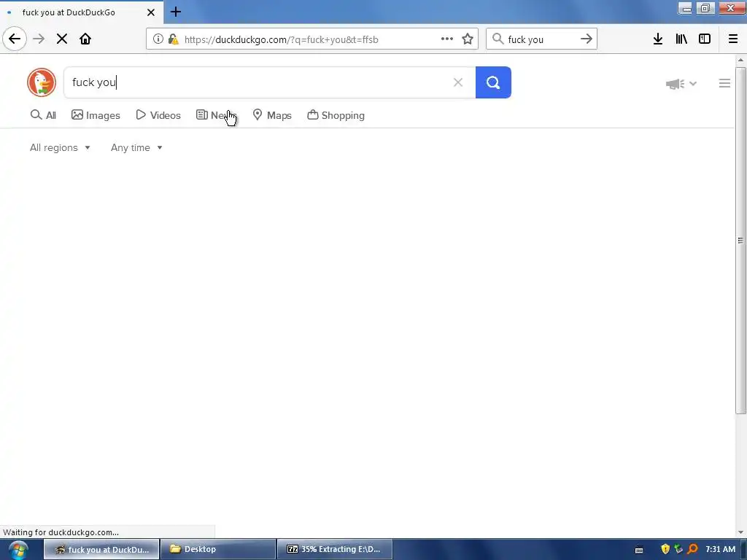Open the Windows Start button

pos(18,550)
